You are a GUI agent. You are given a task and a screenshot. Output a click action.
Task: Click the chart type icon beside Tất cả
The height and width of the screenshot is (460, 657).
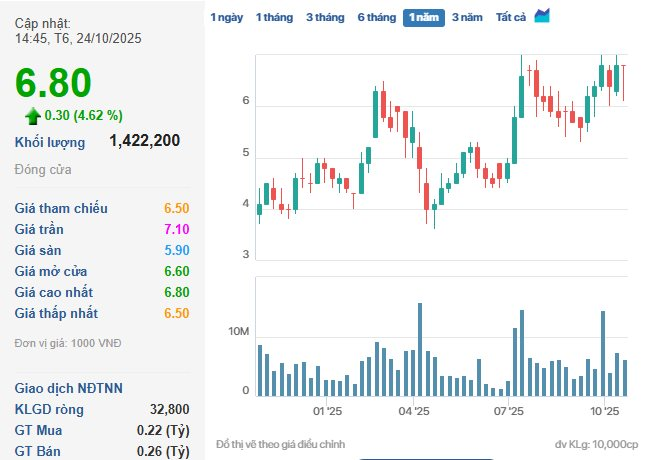click(542, 16)
